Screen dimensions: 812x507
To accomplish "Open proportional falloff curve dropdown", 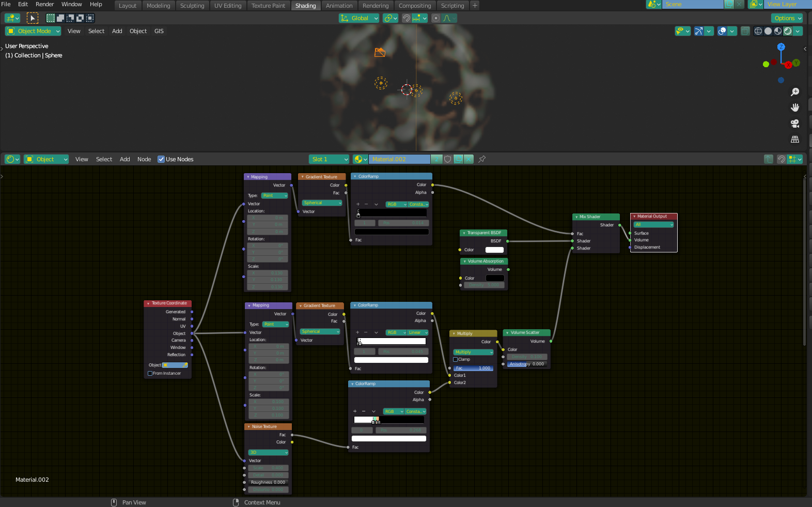I will 449,18.
